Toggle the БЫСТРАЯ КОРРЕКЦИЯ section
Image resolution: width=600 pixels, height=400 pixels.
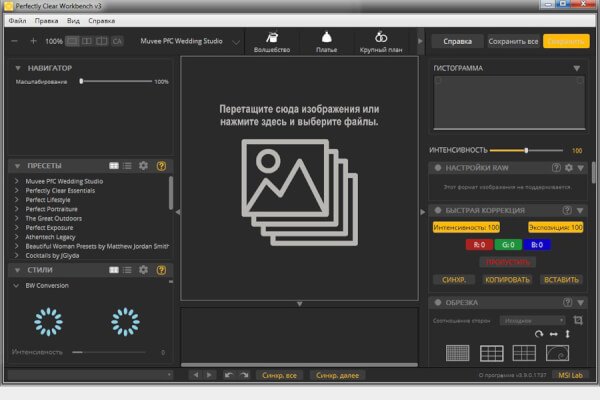coord(438,210)
